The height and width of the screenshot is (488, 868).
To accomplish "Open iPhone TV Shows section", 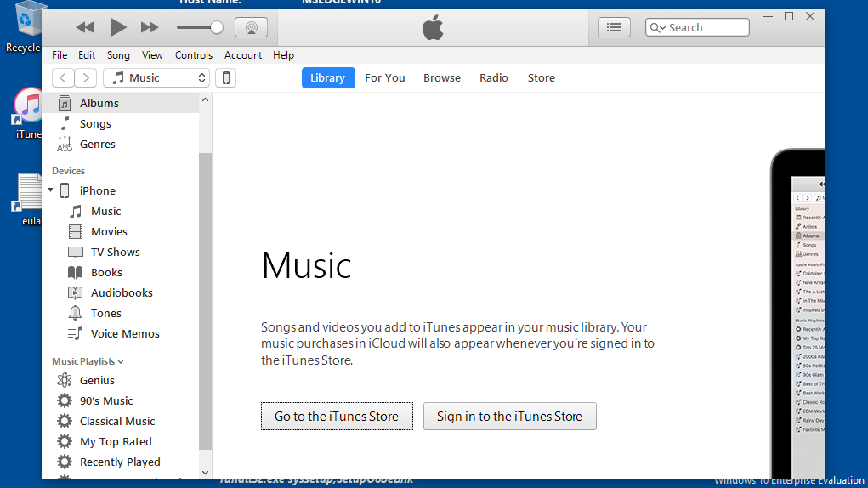I will click(120, 252).
